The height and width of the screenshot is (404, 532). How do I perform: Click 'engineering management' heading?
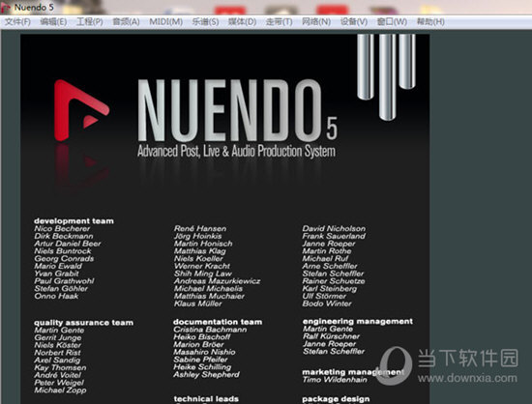click(358, 321)
